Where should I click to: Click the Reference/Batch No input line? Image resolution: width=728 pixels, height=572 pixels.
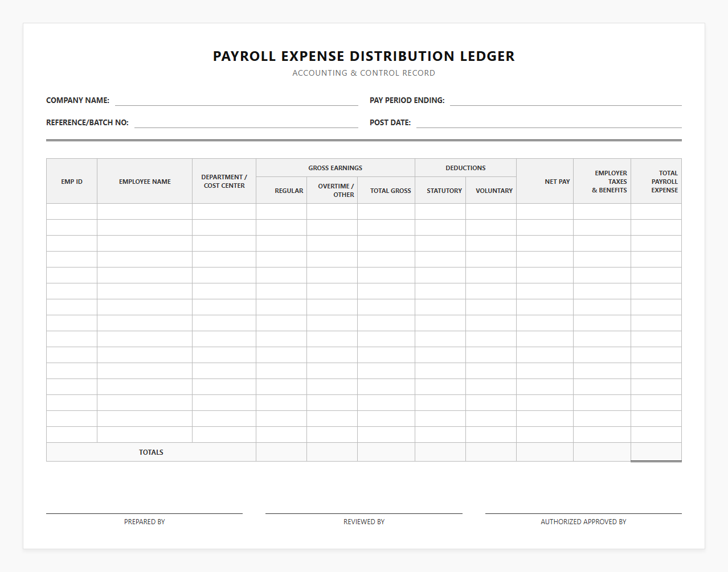246,122
